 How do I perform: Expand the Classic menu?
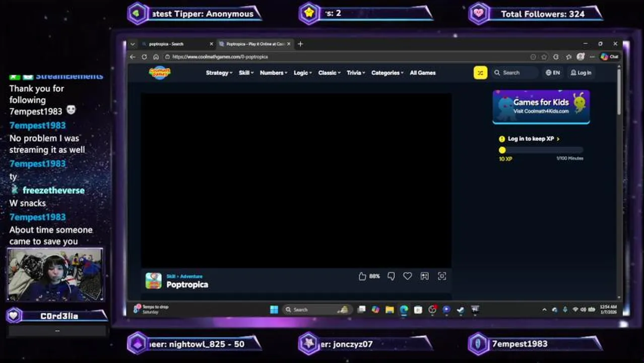[330, 73]
